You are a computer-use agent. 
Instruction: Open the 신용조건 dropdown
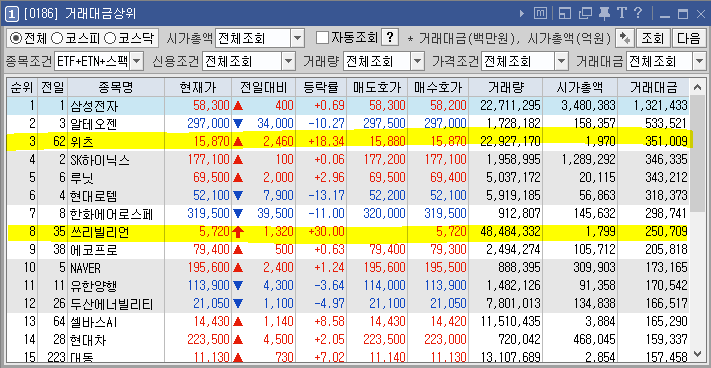pyautogui.click(x=288, y=61)
